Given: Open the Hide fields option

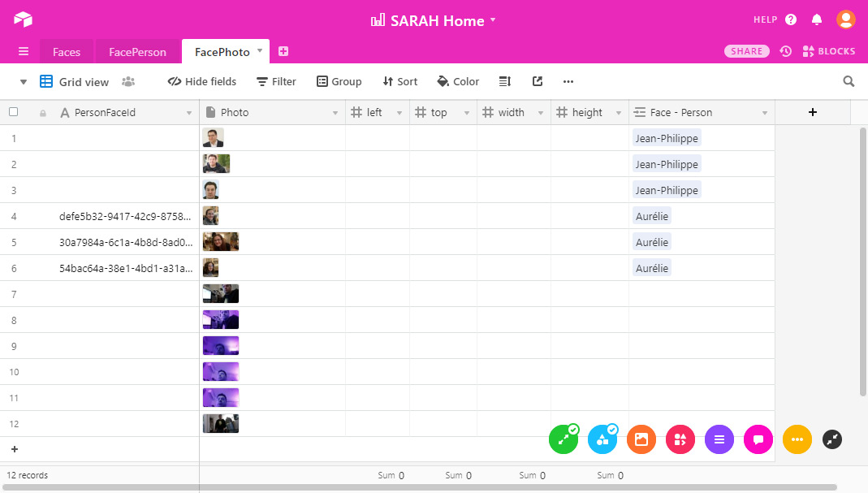Looking at the screenshot, I should (x=202, y=81).
